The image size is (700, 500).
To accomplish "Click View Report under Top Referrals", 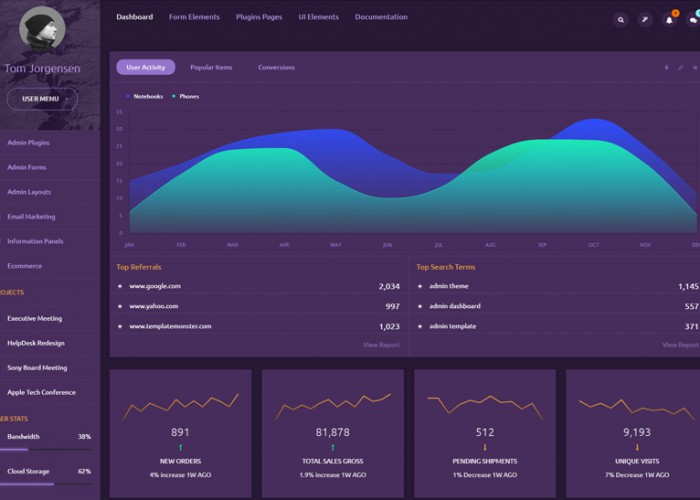I will [x=381, y=345].
